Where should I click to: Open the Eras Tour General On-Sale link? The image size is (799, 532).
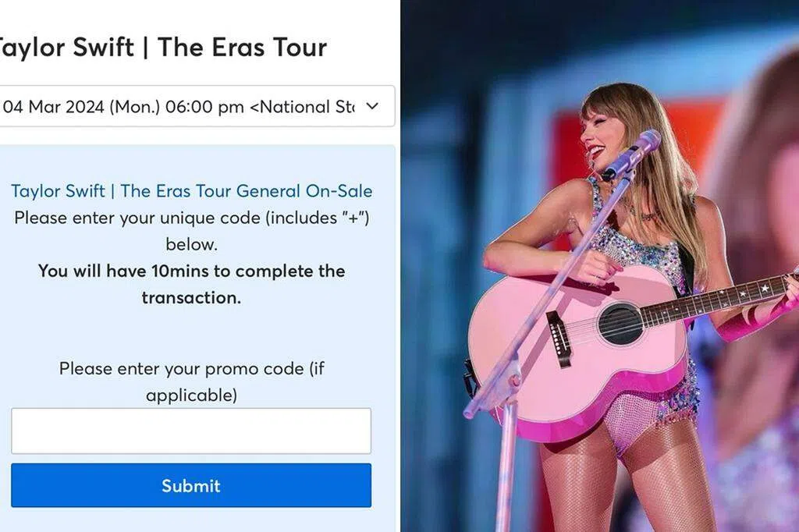pyautogui.click(x=192, y=190)
